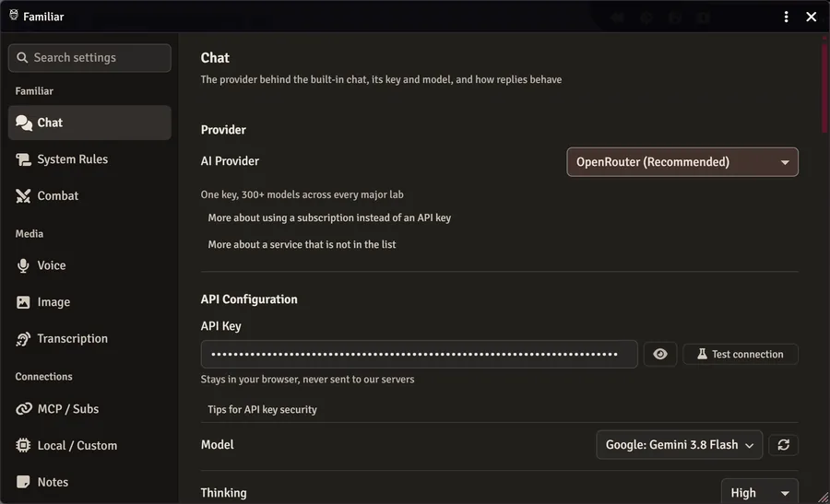This screenshot has width=830, height=504.
Task: Go to Transcription settings label
Action: [73, 338]
